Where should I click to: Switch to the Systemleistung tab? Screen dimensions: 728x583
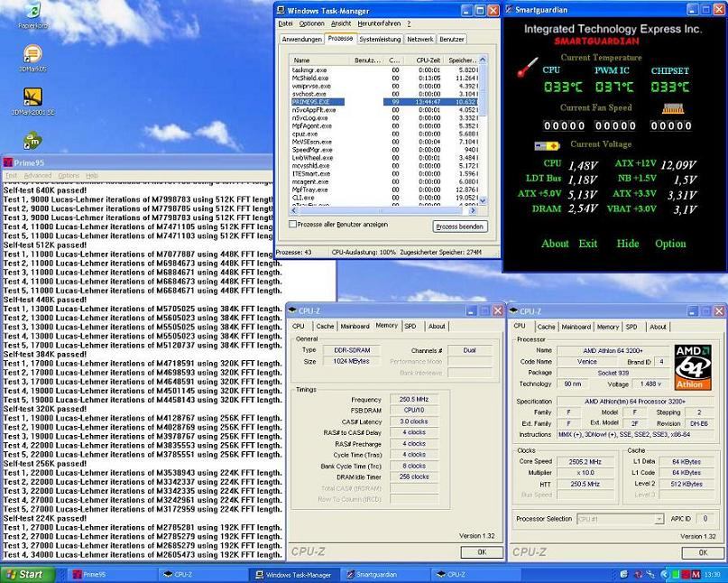380,40
